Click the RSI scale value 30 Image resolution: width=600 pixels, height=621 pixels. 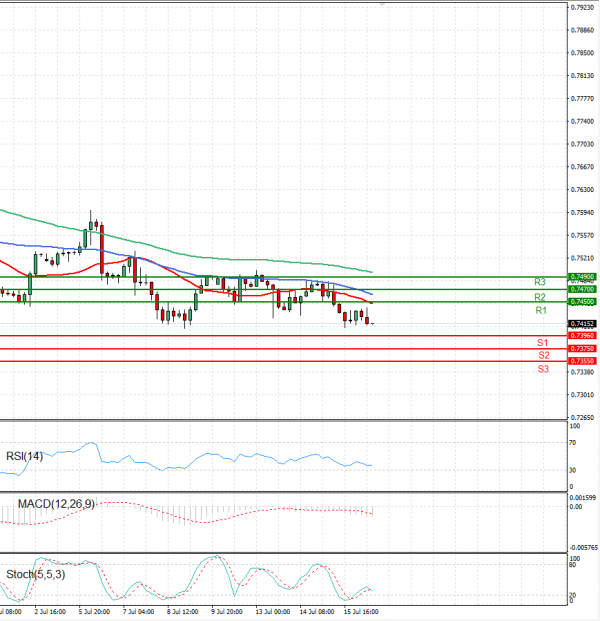tap(573, 471)
